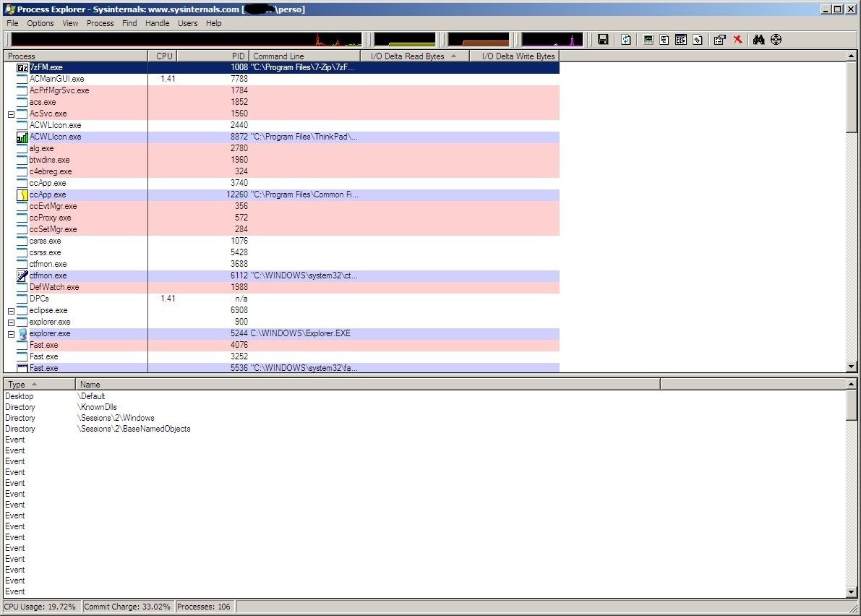The image size is (861, 616).
Task: Select the AcPrfMgrSvc.exe process row
Action: (x=282, y=90)
